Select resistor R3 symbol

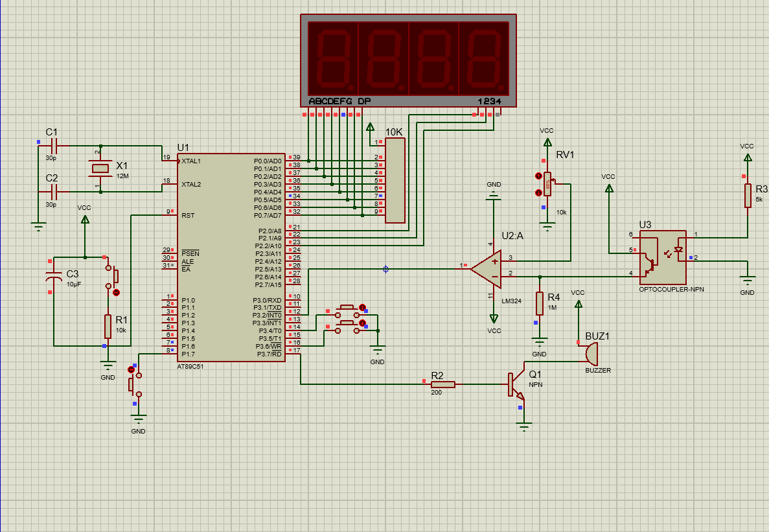(x=748, y=196)
